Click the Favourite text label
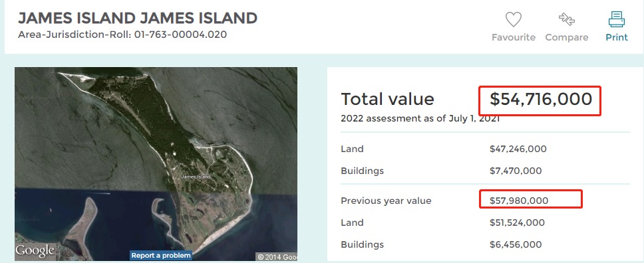Image resolution: width=644 pixels, height=263 pixels. (514, 37)
